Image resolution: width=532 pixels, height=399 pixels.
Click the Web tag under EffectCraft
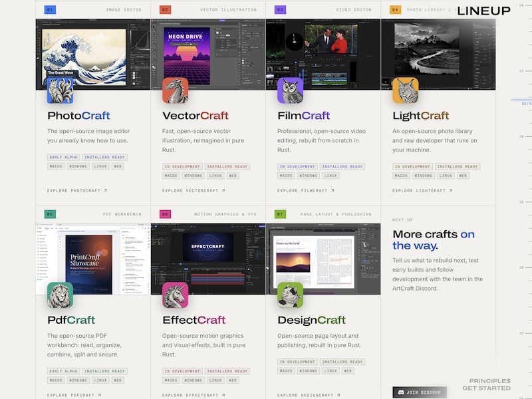[x=233, y=380]
